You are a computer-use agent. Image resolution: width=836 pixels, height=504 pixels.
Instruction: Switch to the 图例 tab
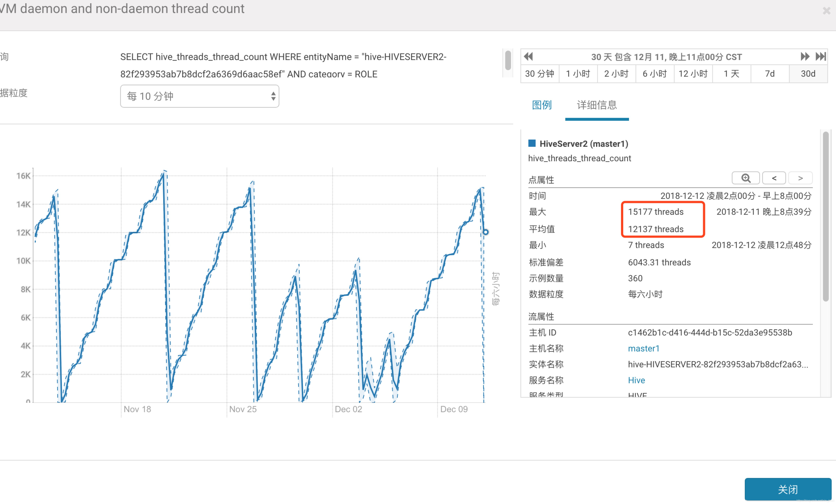[x=542, y=105]
